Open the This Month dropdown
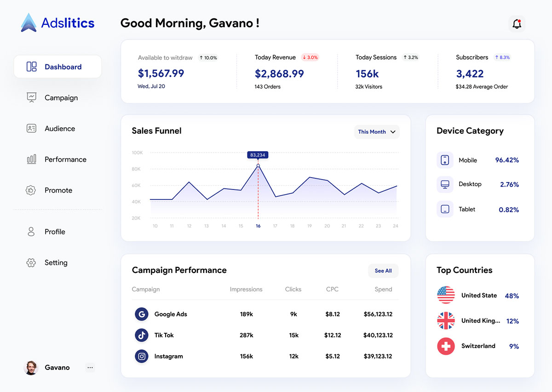 [x=376, y=132]
